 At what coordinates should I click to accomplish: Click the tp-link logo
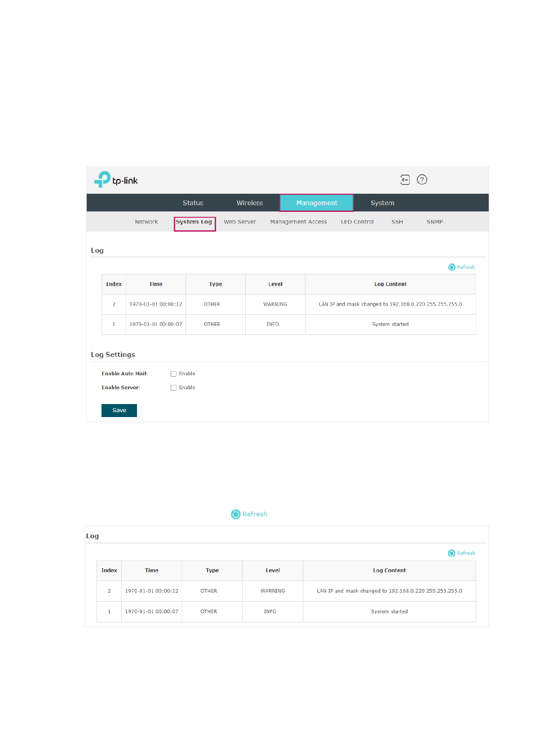pyautogui.click(x=116, y=180)
